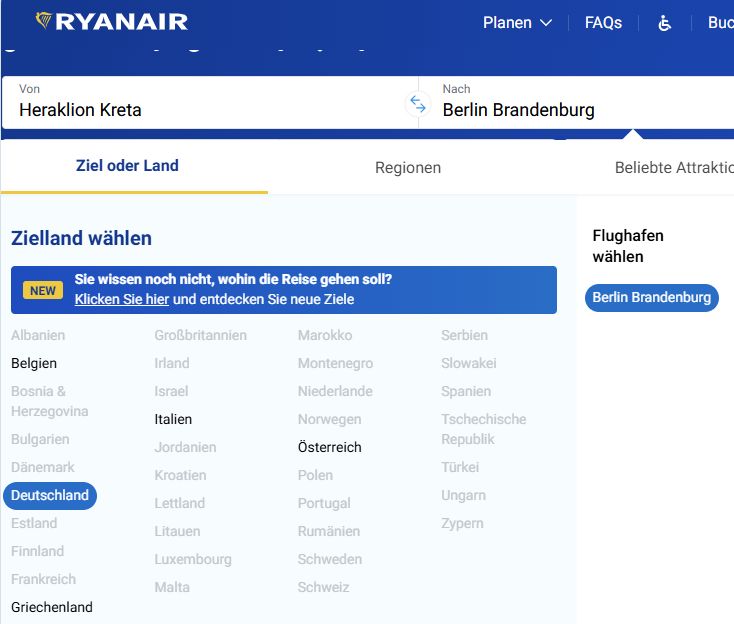Click the NEW badge in banner
Image resolution: width=734 pixels, height=624 pixels.
tap(43, 290)
